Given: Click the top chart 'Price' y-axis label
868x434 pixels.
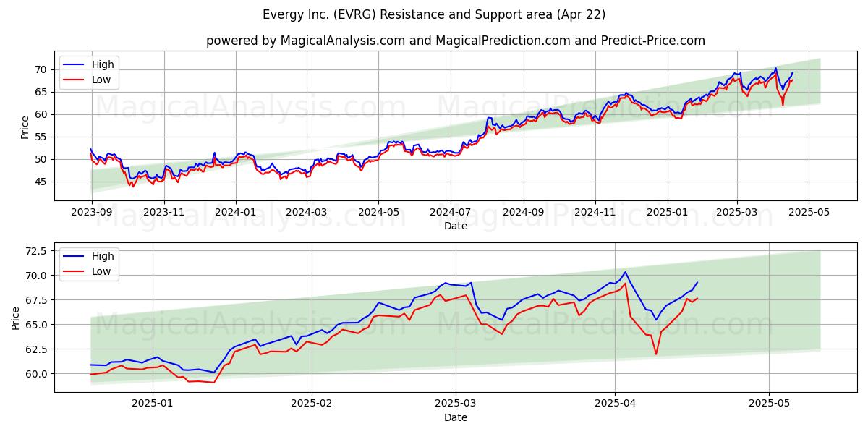Looking at the screenshot, I should point(25,127).
